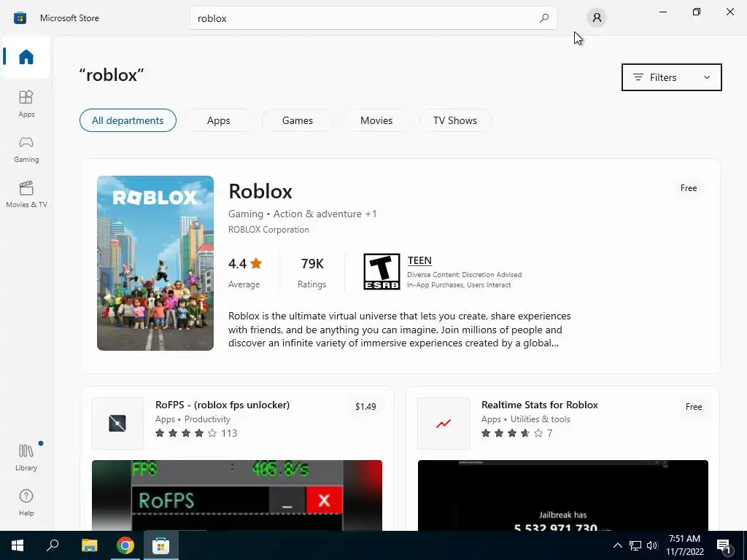This screenshot has width=747, height=560.
Task: Click the "roblox" results heading
Action: click(112, 75)
